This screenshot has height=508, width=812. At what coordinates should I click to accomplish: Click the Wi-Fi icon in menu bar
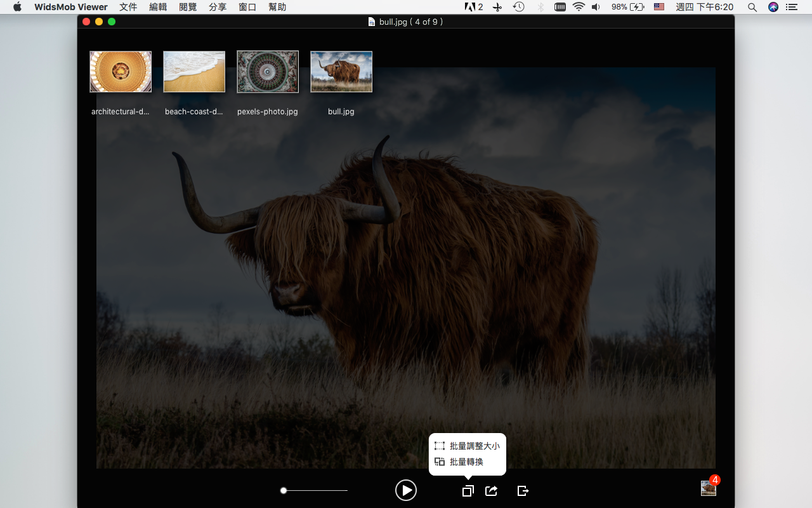click(578, 7)
